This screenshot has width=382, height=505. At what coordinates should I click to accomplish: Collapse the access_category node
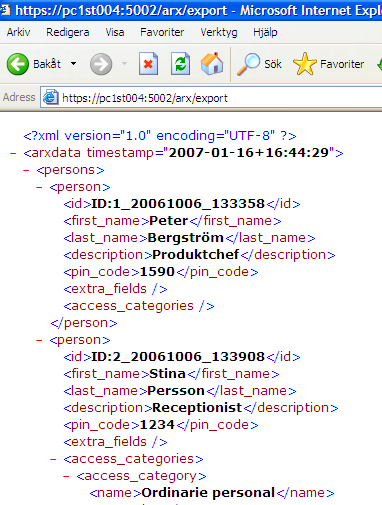click(66, 476)
